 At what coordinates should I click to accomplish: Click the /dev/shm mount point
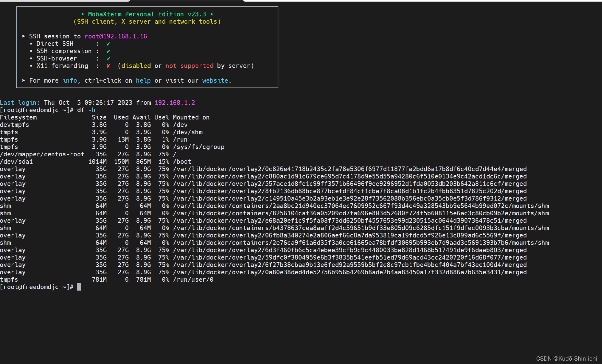[188, 132]
